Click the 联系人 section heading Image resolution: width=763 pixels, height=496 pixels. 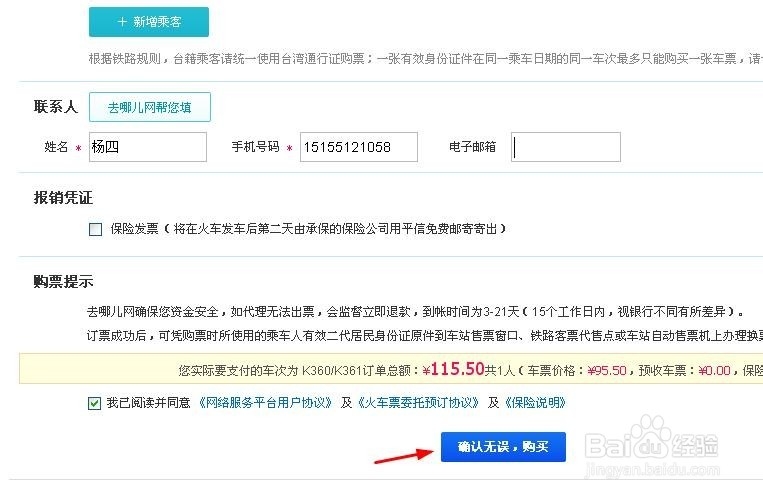tap(56, 107)
